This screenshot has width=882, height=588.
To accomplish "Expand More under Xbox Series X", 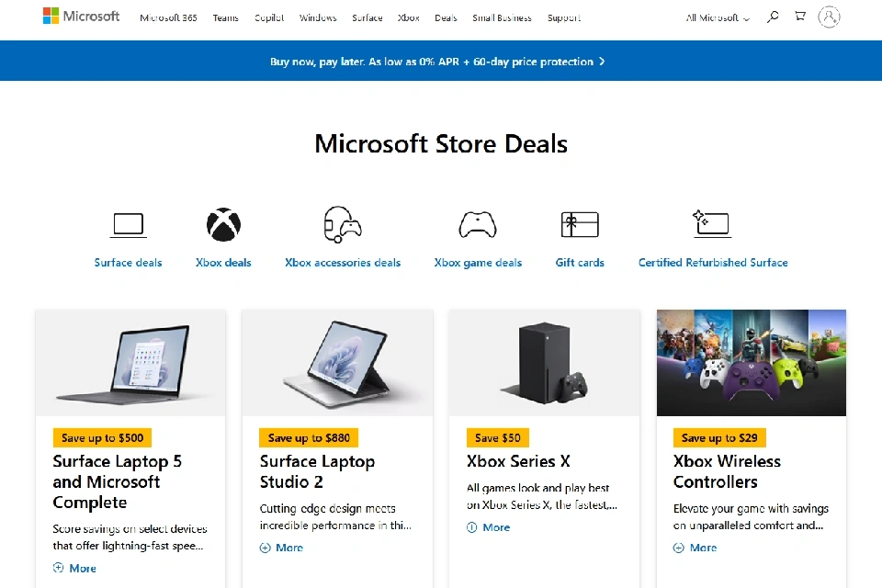I will point(488,527).
